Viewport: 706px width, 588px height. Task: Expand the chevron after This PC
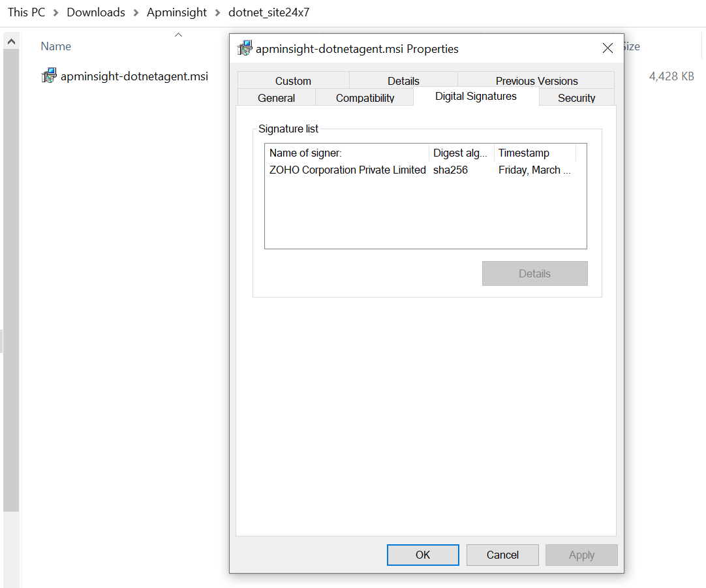[56, 12]
